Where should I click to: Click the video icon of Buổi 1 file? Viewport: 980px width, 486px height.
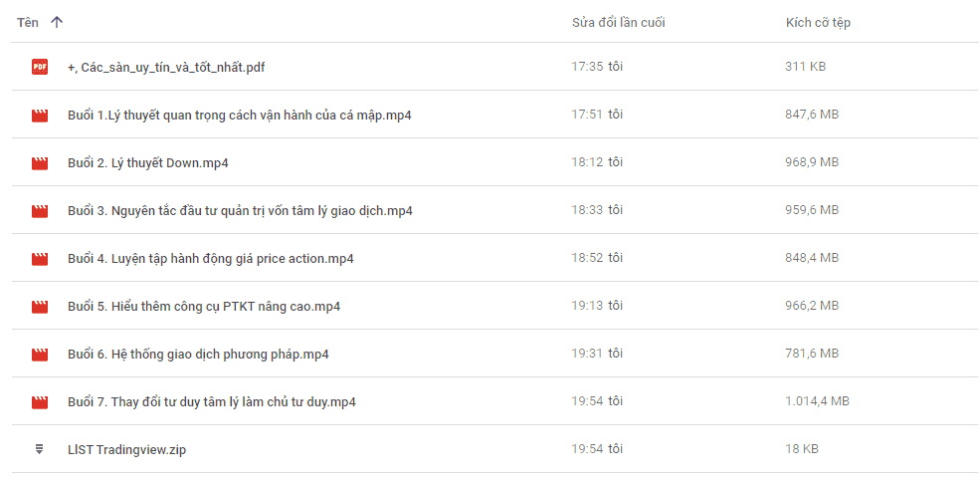40,116
